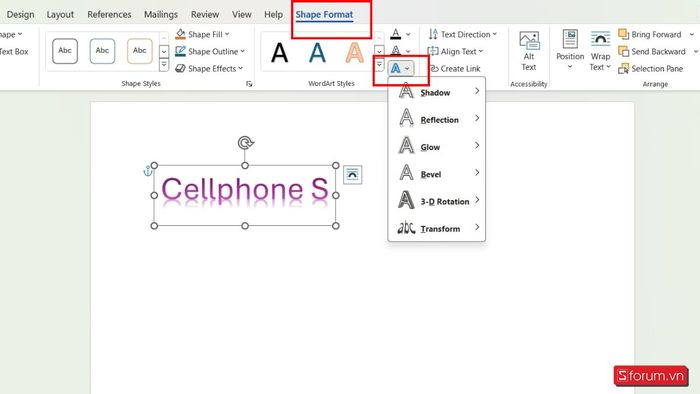This screenshot has width=700, height=394.
Task: Open the Glow submenu
Action: [x=437, y=147]
